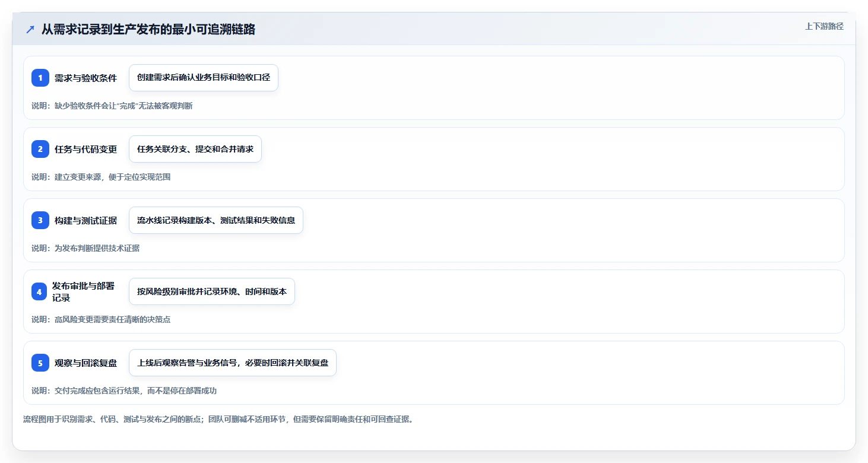This screenshot has width=868, height=463.
Task: Select the 任务关联分支、提交和合并请求 box
Action: click(x=195, y=149)
